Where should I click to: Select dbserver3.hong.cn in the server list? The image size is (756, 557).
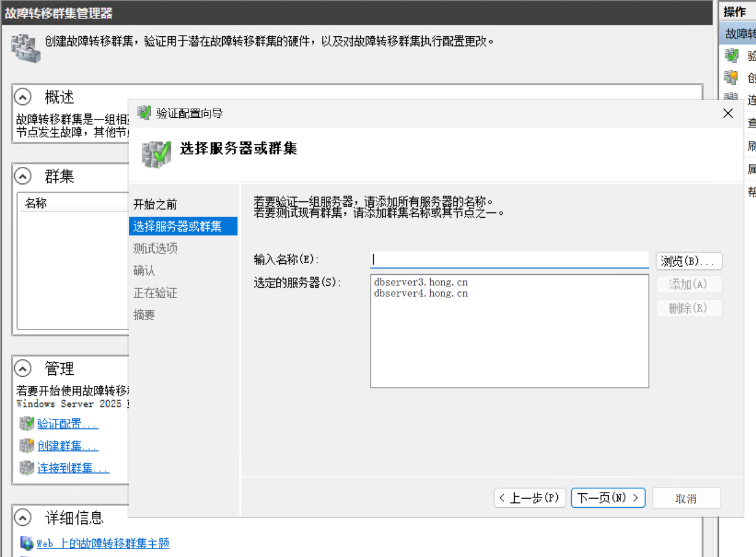click(421, 283)
